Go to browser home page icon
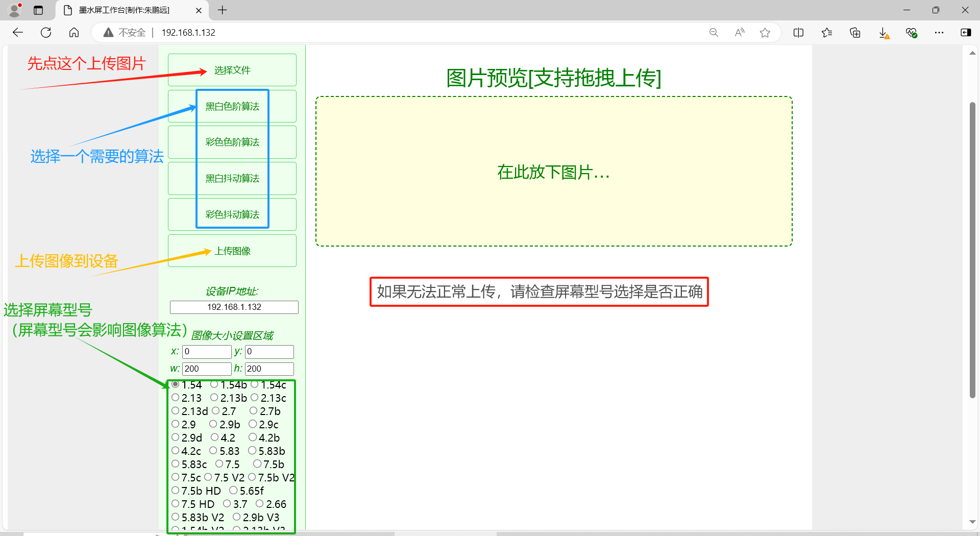The image size is (980, 536). 74,33
